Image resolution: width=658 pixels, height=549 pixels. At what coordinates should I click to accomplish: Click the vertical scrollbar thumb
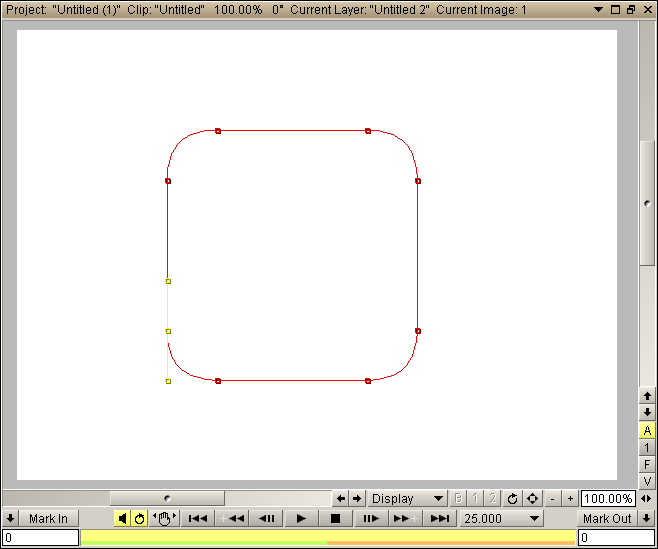click(647, 203)
